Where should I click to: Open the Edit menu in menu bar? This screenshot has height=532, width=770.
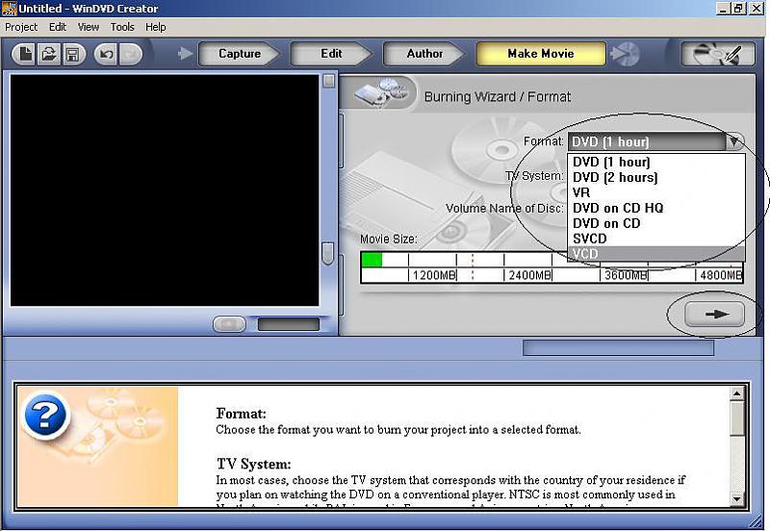pos(58,27)
